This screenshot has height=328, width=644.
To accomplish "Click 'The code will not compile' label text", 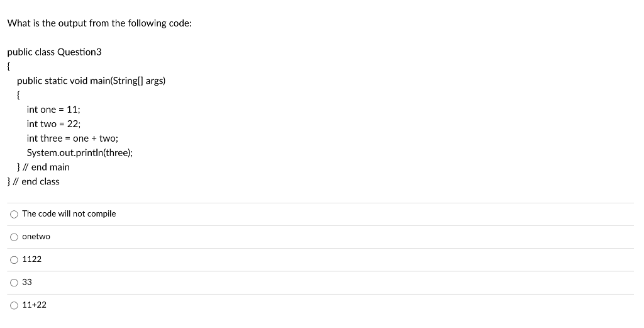I will [69, 214].
